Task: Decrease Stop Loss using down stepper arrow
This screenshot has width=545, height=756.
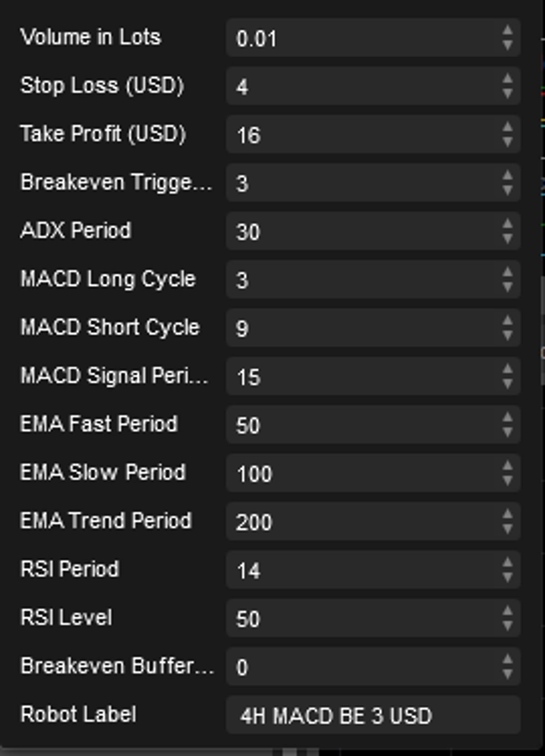Action: point(509,92)
